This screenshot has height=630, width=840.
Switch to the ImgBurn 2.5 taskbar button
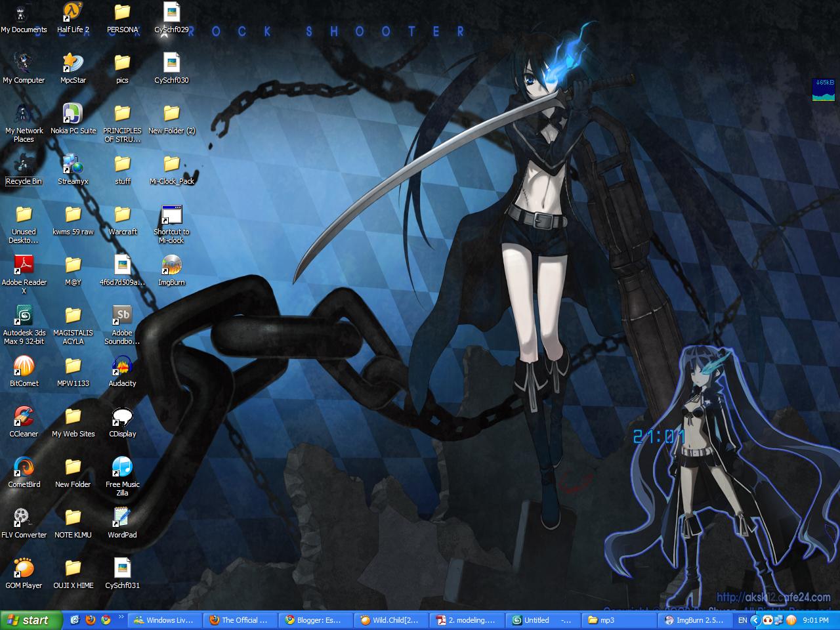694,620
